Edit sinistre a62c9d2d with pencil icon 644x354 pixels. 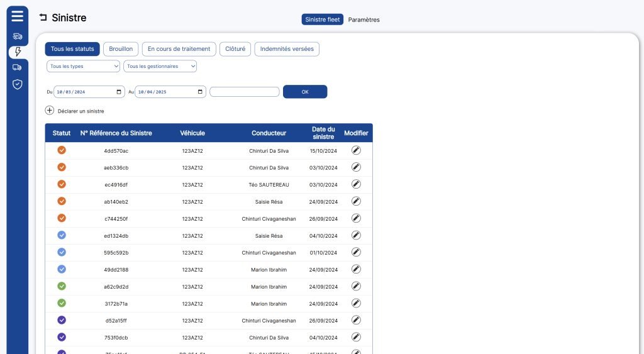pos(356,286)
